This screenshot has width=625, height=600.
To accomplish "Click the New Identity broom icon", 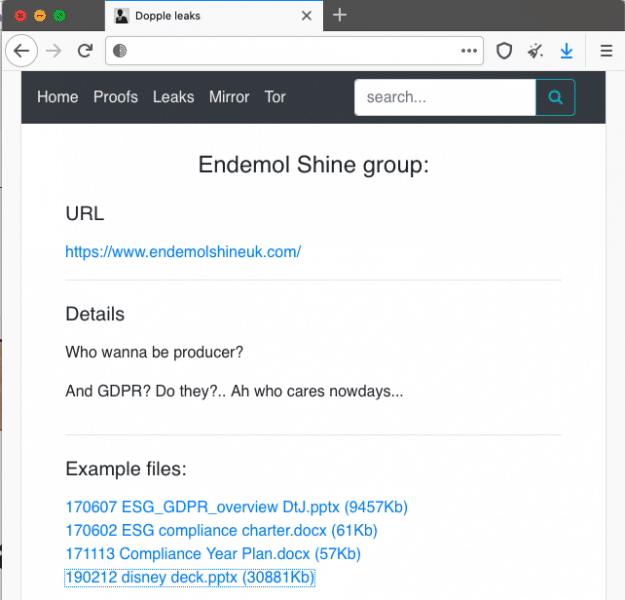I will click(x=535, y=51).
